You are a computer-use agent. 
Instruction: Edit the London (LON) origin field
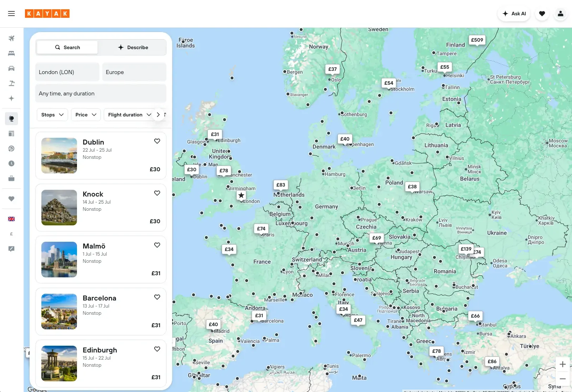[x=67, y=72]
